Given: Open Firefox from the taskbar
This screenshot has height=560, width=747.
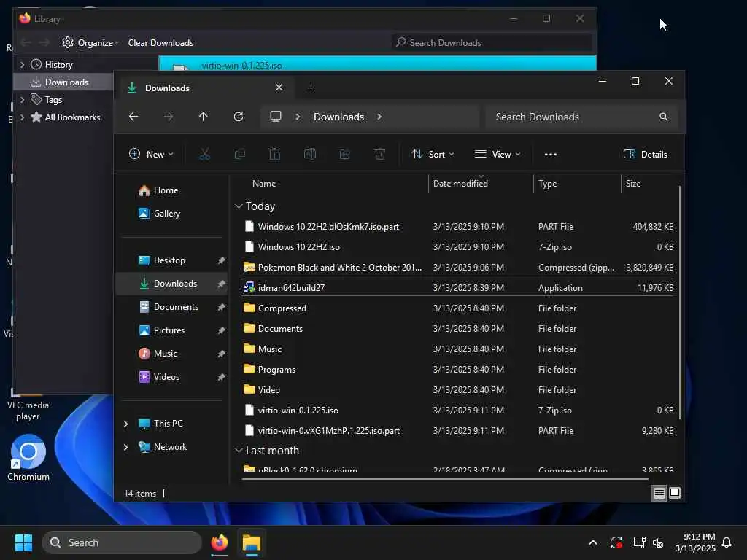Looking at the screenshot, I should point(219,542).
